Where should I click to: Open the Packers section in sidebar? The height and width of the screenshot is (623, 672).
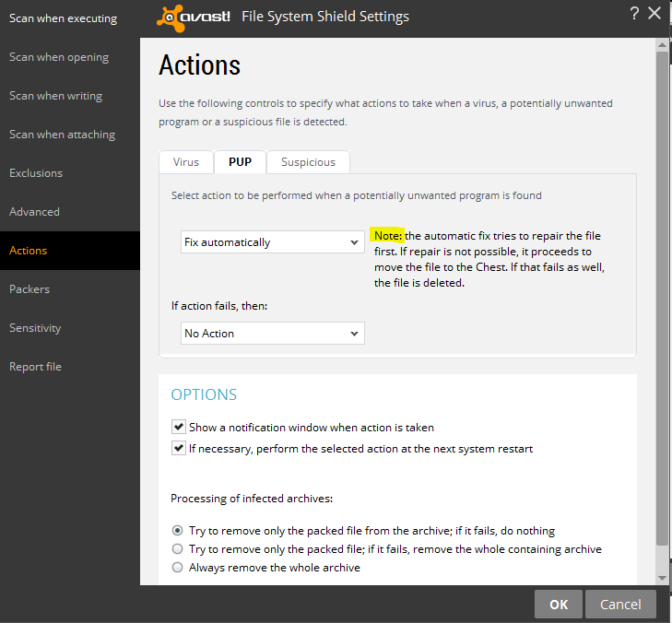pos(29,289)
